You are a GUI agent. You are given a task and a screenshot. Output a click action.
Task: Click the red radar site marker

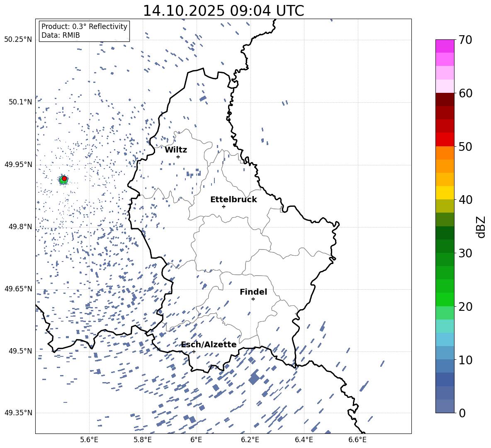coord(64,179)
